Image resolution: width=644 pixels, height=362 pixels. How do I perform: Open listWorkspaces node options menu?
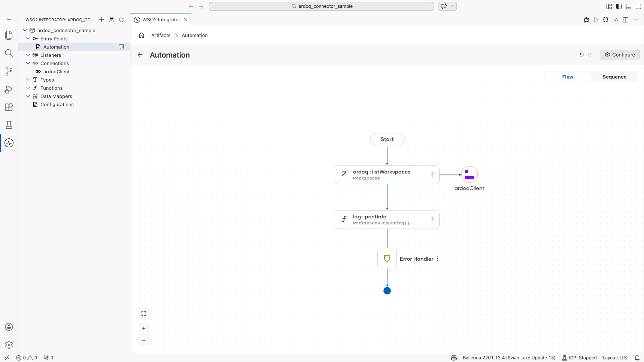tap(432, 175)
